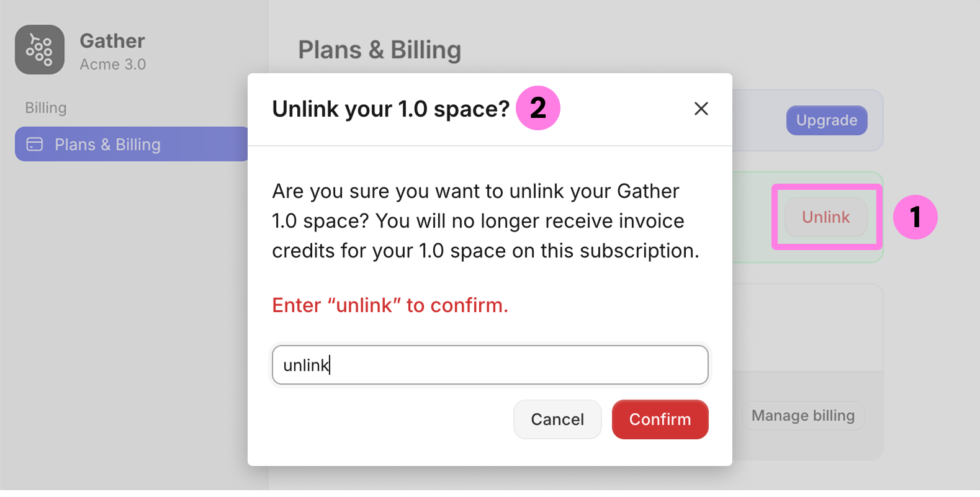Click the Gather workspace avatar in the sidebar

(39, 50)
